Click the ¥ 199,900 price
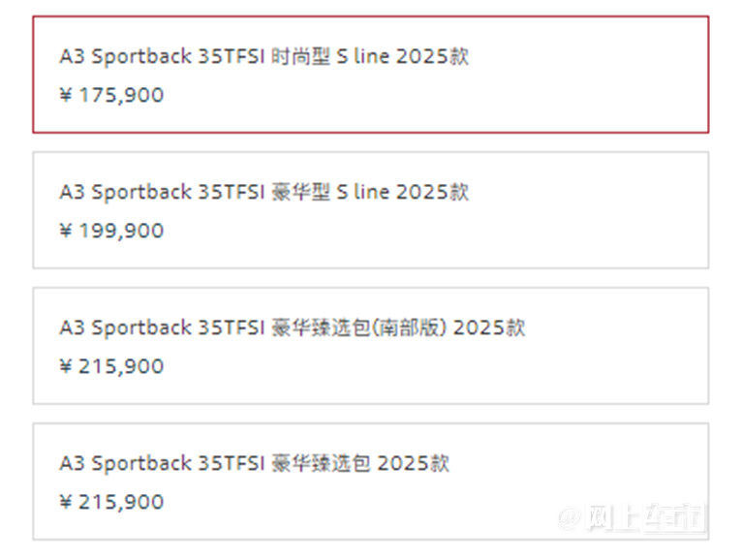This screenshot has width=742, height=560. click(x=111, y=231)
